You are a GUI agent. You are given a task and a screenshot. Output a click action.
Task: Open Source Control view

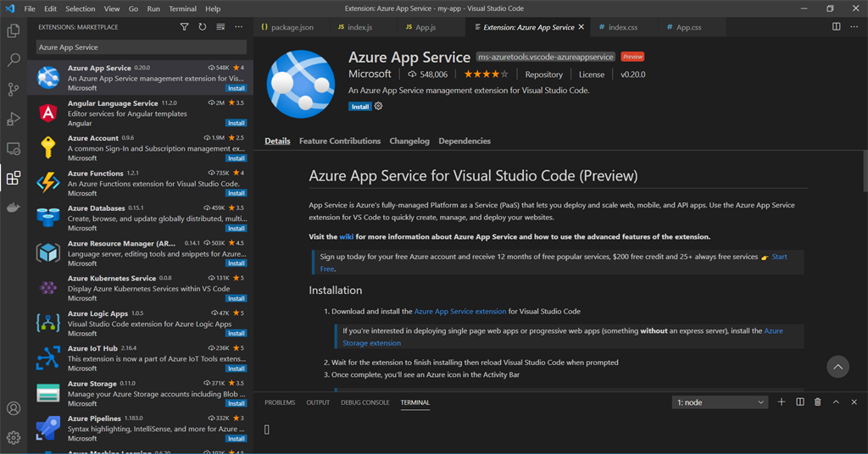click(14, 89)
